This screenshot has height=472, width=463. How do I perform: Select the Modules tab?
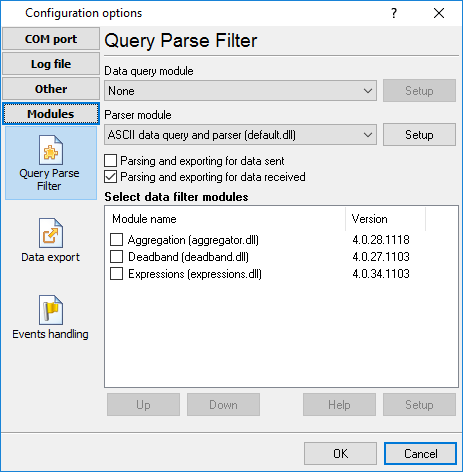(x=51, y=114)
